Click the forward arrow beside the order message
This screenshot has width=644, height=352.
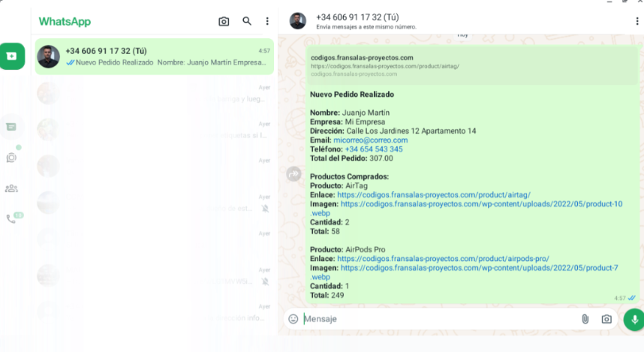(293, 174)
